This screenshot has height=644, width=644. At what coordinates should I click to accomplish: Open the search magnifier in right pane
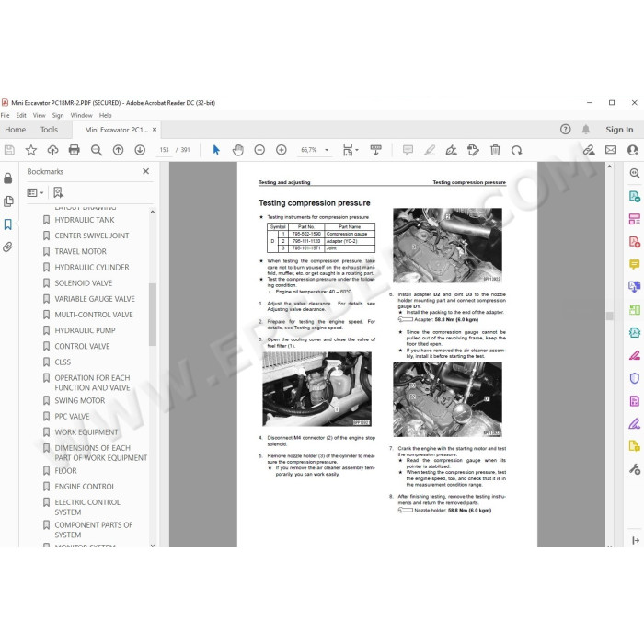pyautogui.click(x=635, y=173)
